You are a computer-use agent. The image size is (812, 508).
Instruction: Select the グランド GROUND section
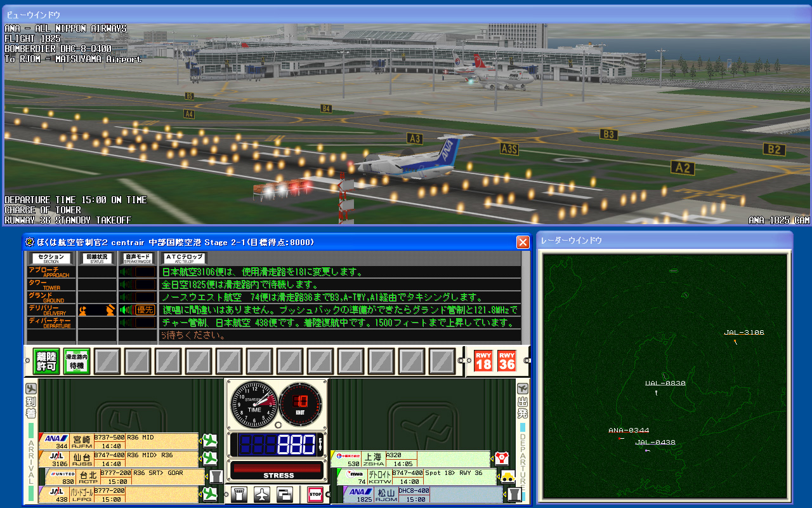(51, 297)
